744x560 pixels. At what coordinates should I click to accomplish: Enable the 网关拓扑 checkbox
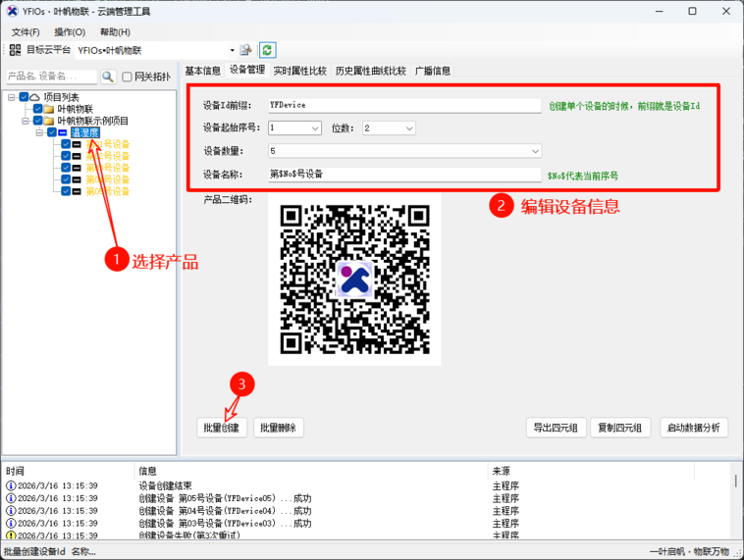point(127,76)
